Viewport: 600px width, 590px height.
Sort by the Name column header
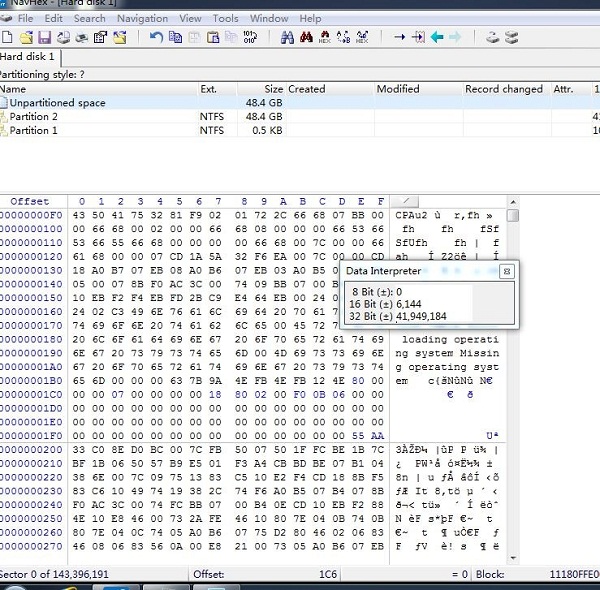pos(99,89)
